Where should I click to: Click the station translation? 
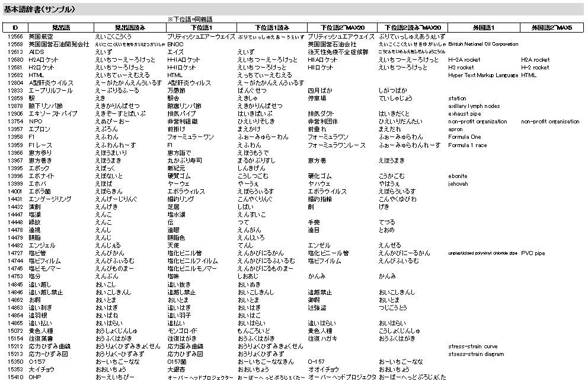pyautogui.click(x=458, y=98)
